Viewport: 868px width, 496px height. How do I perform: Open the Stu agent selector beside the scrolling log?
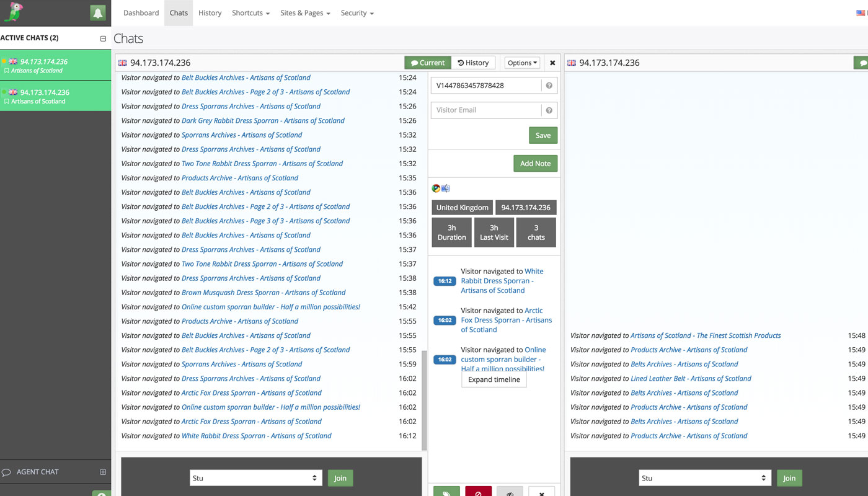(x=256, y=478)
